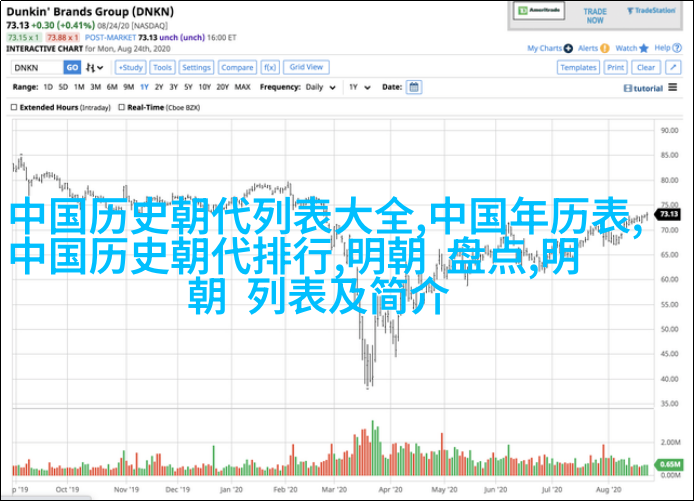695x502 pixels.
Task: Click the Help question mark icon
Action: click(677, 48)
